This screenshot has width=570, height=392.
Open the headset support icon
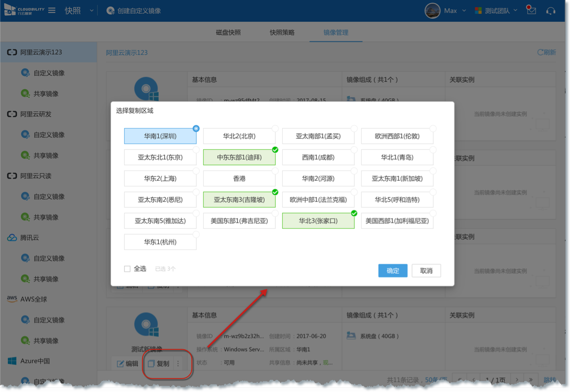(x=551, y=11)
